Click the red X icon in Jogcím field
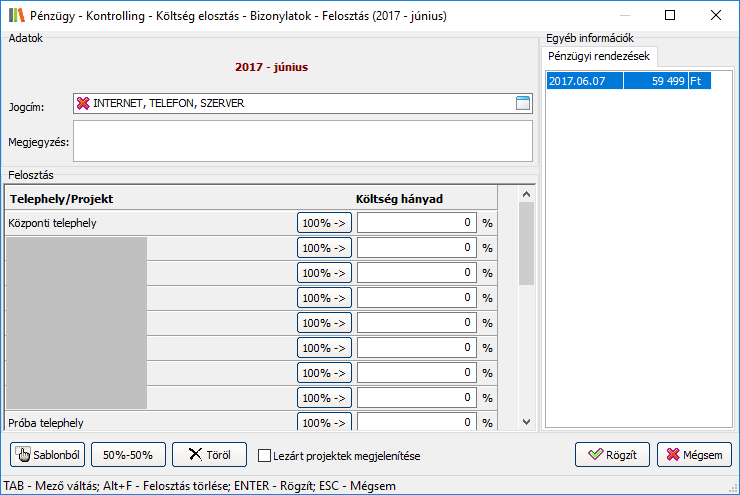The height and width of the screenshot is (495, 740). 83,103
